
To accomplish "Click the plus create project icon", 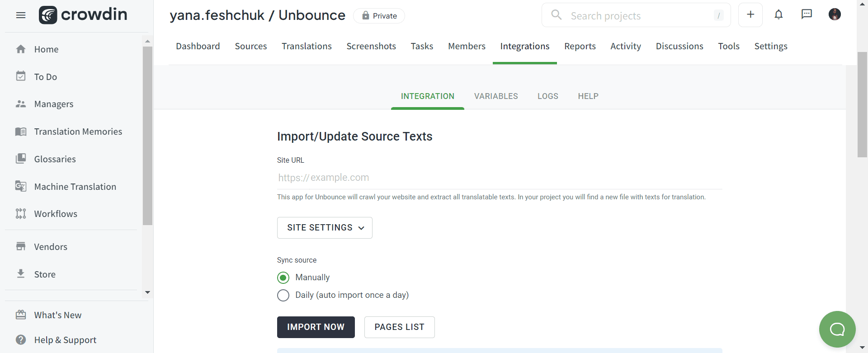I will pyautogui.click(x=750, y=15).
